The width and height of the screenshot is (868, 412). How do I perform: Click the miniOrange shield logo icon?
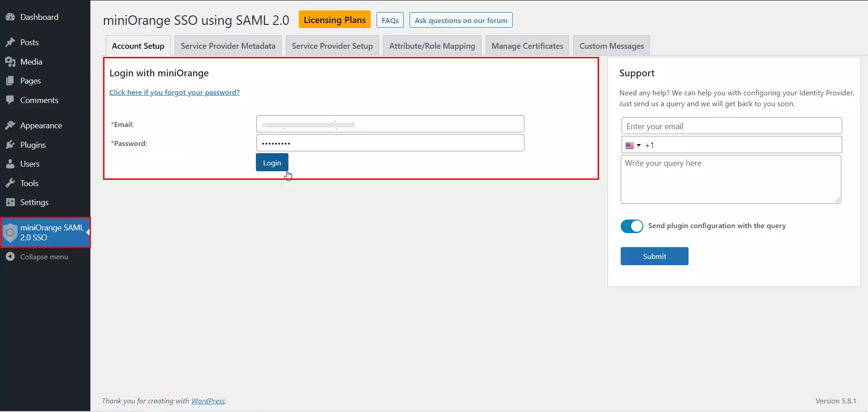click(x=10, y=233)
